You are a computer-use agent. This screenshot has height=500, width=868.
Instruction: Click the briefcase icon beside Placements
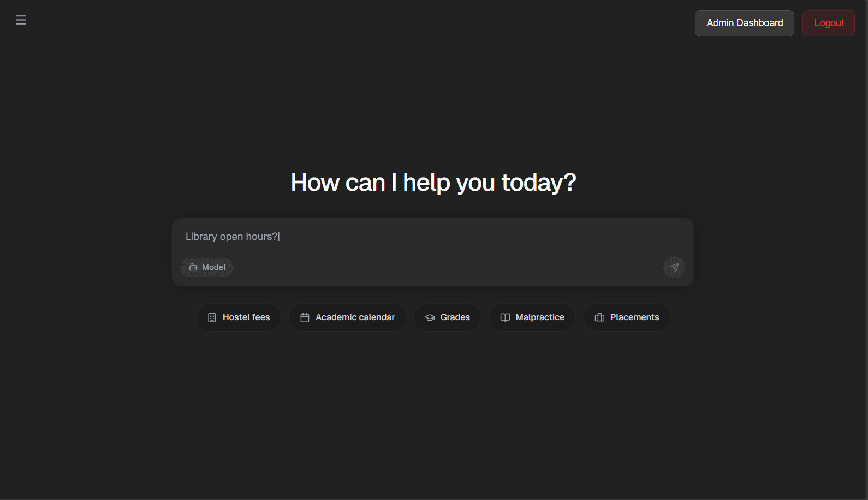[x=599, y=317]
